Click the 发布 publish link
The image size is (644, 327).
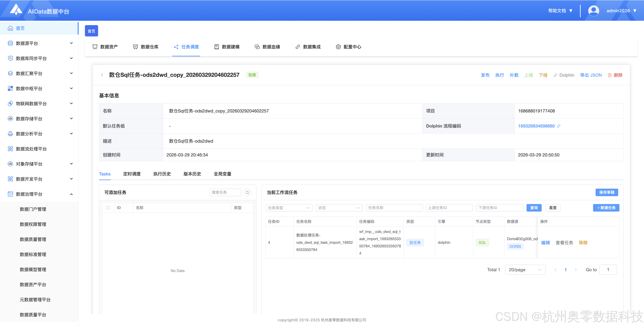(x=485, y=75)
